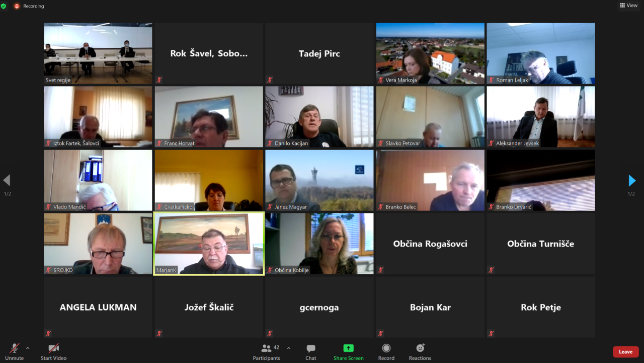Expand audio options arrow beside Unmute
Screen dimensions: 644x363
(28, 348)
